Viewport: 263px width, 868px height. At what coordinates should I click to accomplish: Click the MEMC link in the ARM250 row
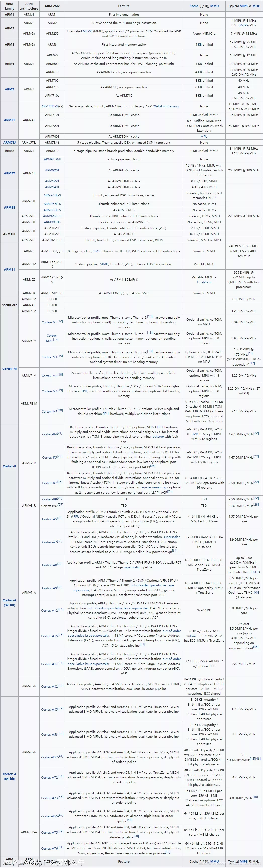tap(87, 31)
